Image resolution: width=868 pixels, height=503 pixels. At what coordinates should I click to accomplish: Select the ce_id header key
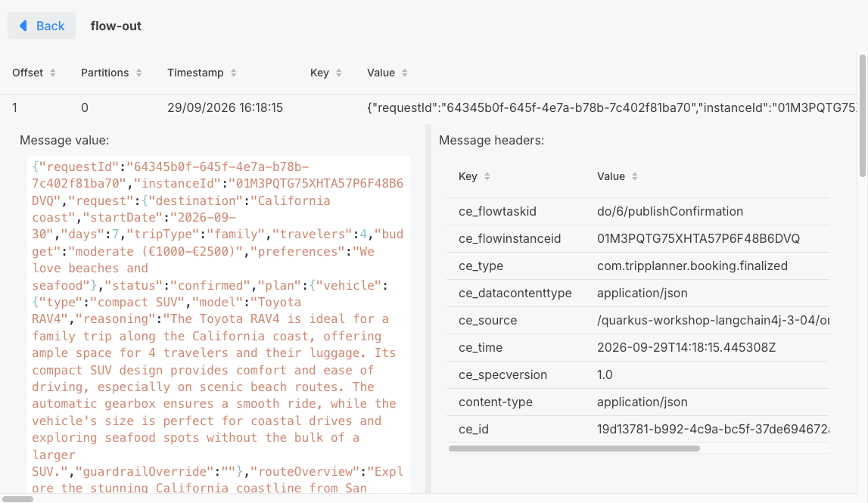(x=473, y=429)
